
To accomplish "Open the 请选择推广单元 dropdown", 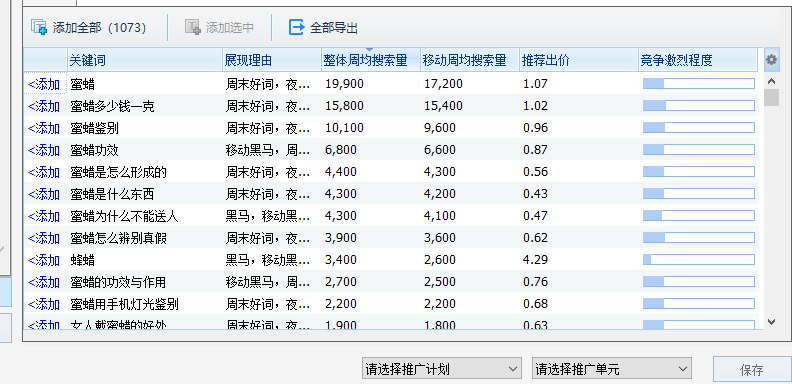I will [x=612, y=369].
